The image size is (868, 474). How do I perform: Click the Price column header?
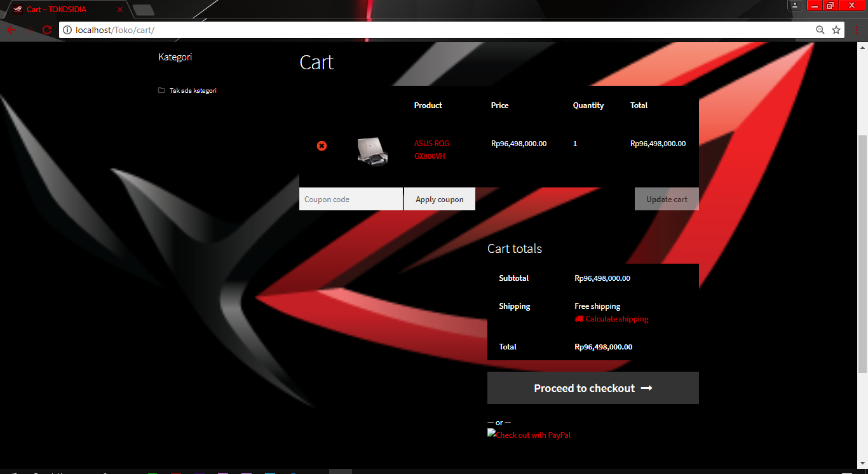point(499,105)
